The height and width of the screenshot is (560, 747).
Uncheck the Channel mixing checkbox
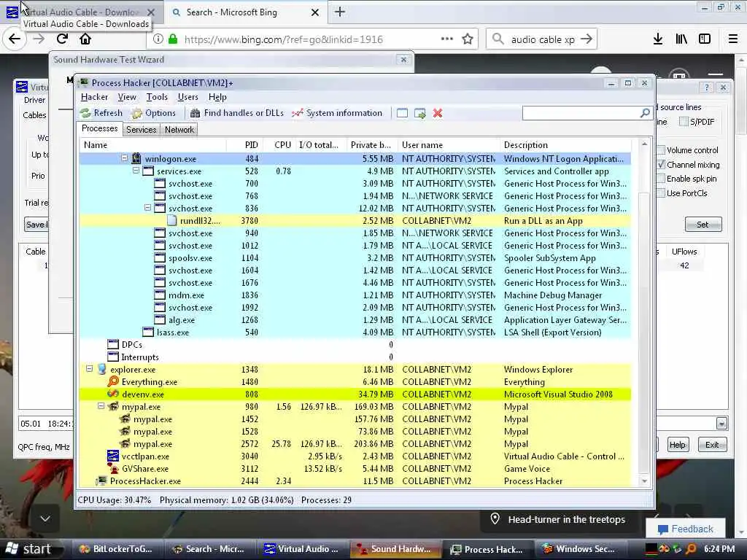pyautogui.click(x=661, y=164)
